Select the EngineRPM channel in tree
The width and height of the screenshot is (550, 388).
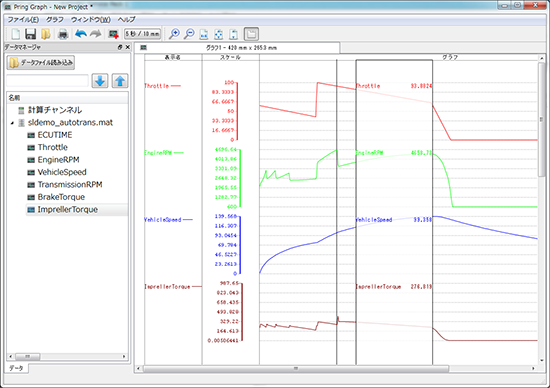58,160
